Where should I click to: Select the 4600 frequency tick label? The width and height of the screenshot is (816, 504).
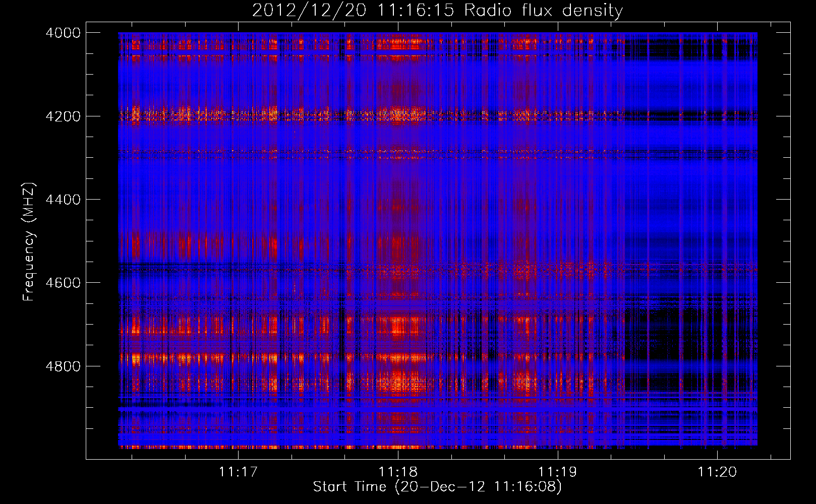pyautogui.click(x=63, y=283)
